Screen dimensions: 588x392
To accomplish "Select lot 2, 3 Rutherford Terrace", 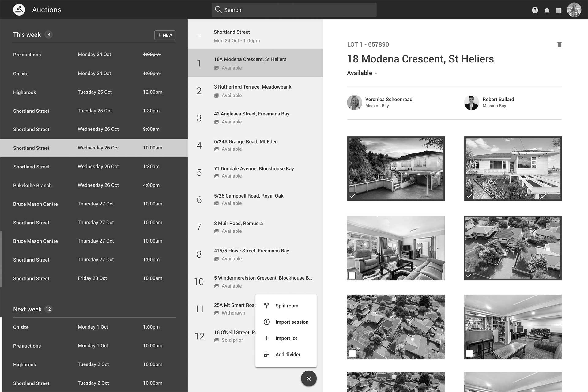I will [255, 91].
